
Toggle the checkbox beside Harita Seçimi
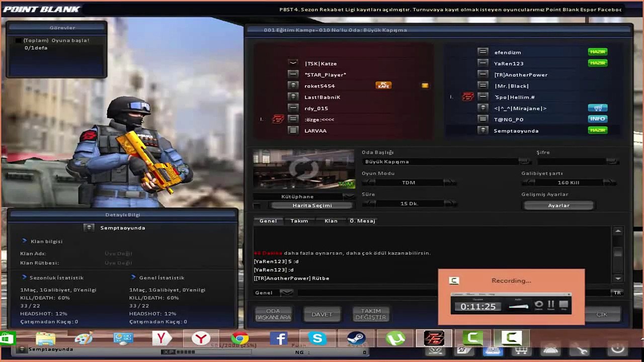click(x=258, y=205)
